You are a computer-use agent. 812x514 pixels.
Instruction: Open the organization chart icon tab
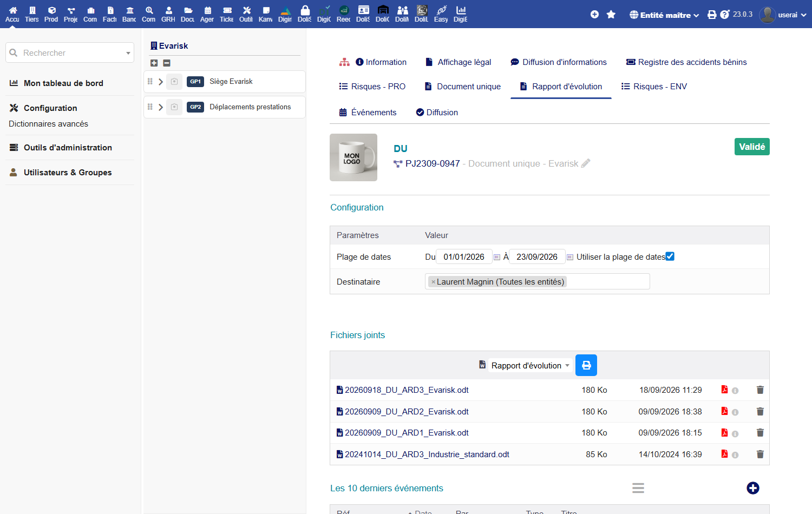pos(344,62)
